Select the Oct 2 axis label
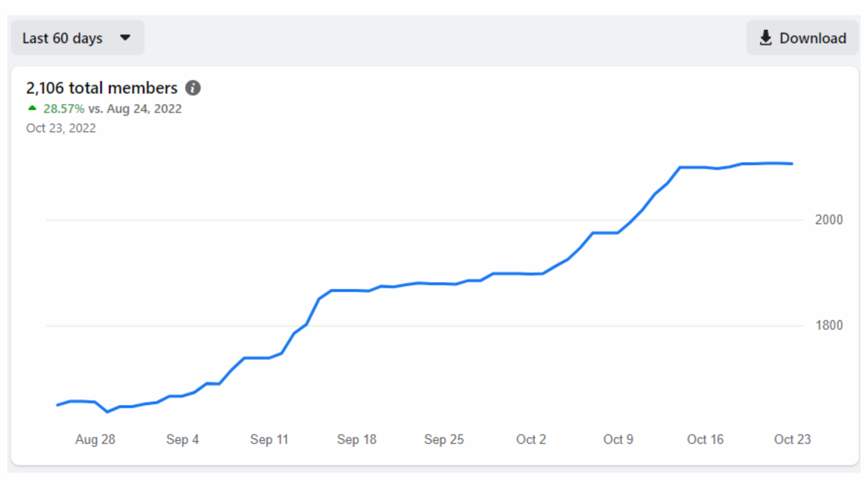This screenshot has width=868, height=488. 531,439
